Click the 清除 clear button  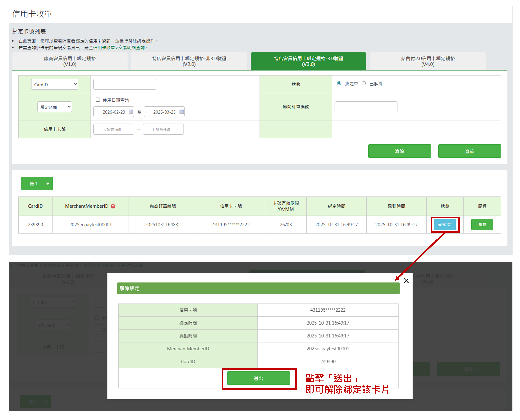[x=399, y=151]
